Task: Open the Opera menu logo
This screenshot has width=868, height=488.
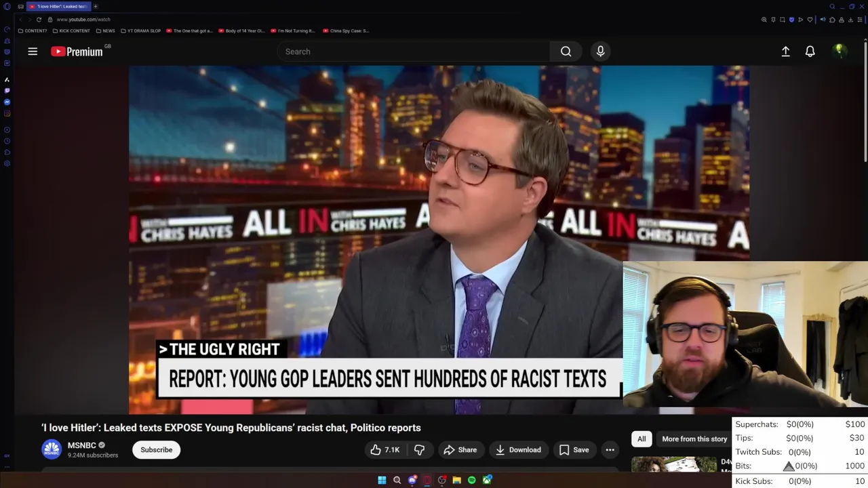Action: [x=7, y=7]
